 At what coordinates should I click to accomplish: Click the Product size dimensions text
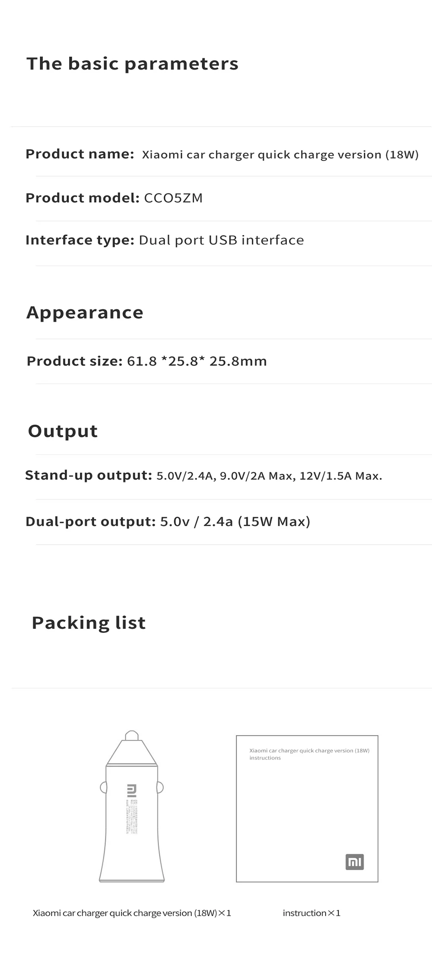[197, 361]
